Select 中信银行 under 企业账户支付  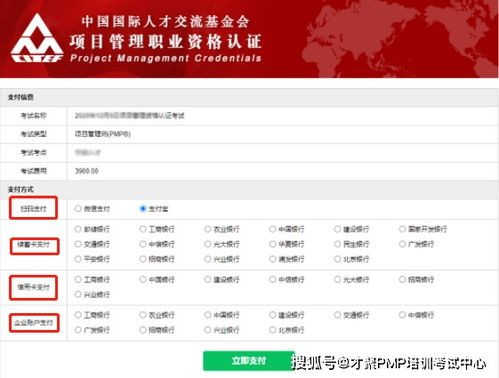click(402, 315)
